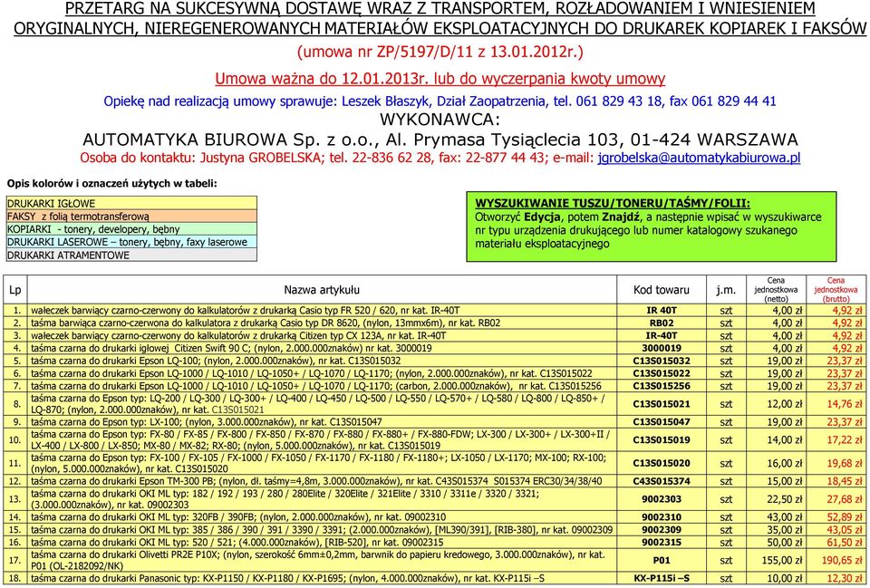Select the code cell 9002310
The image size is (870, 588).
(x=662, y=517)
